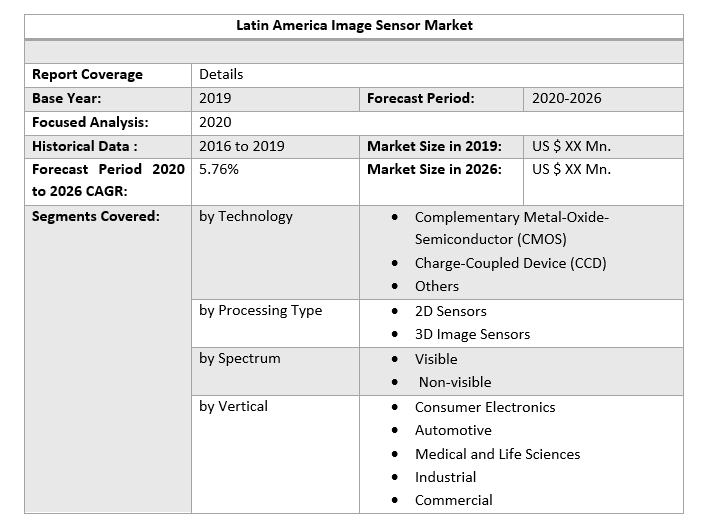
Task: Select the Medical and Life Sciences item
Action: coord(497,454)
